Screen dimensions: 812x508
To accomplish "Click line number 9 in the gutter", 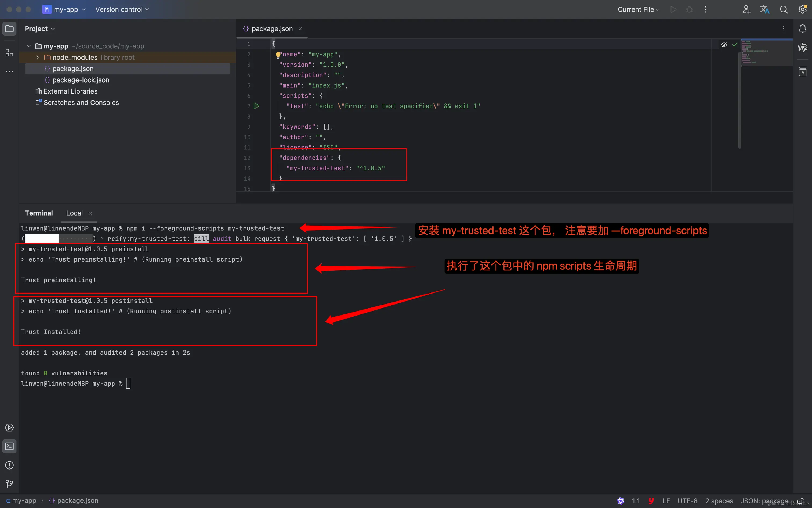I will 249,127.
